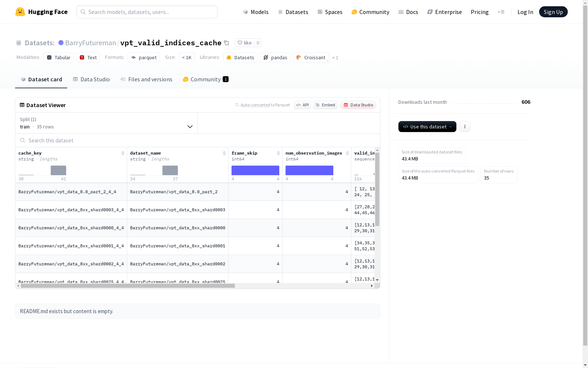Select dataset_name cell vpt_data_8xx_shard0001

tap(178, 246)
